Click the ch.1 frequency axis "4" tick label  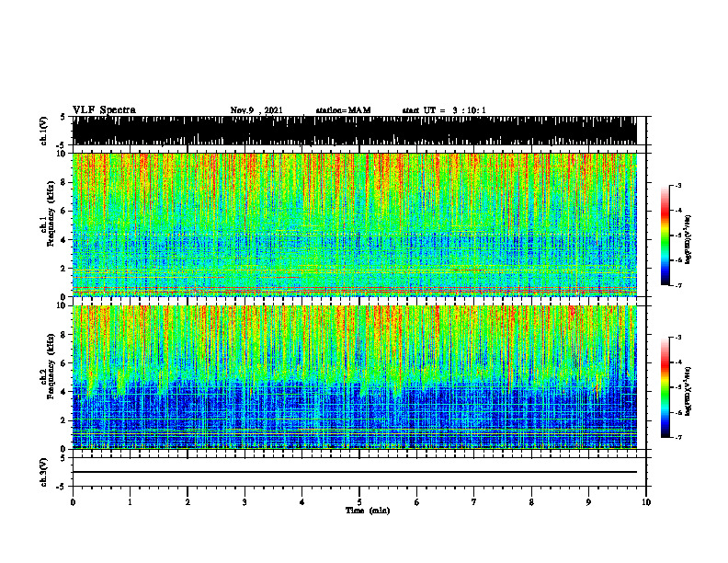[x=64, y=240]
